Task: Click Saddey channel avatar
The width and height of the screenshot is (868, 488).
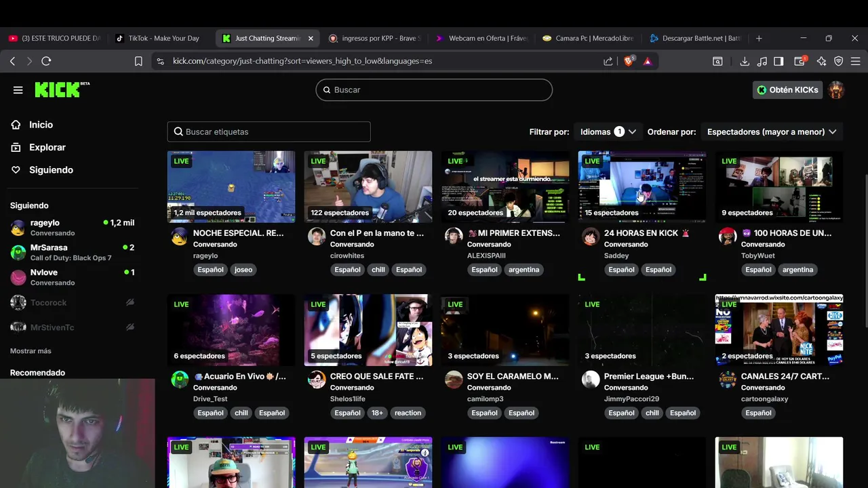Action: tap(591, 236)
